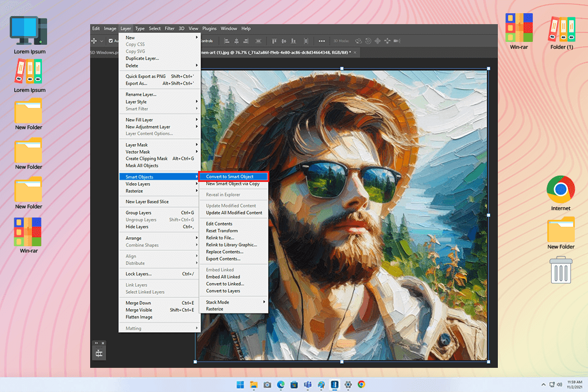Choose Replace Contents...
588x392 pixels.
click(x=234, y=252)
